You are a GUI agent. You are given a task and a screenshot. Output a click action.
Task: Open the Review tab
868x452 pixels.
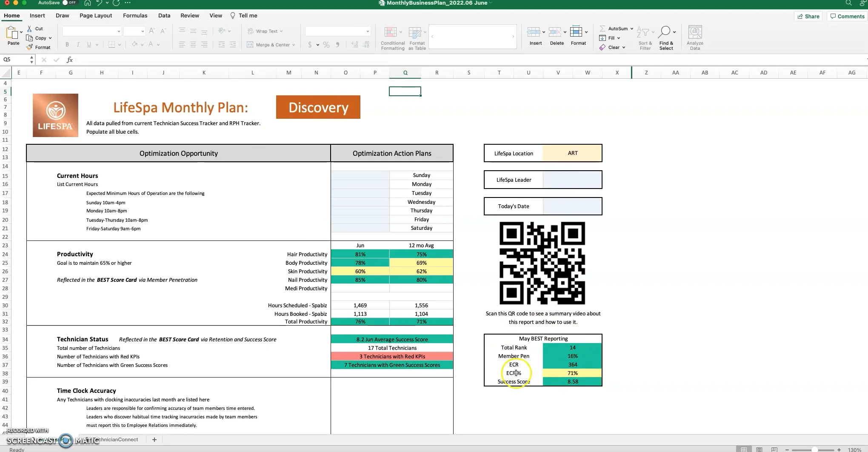pos(190,15)
